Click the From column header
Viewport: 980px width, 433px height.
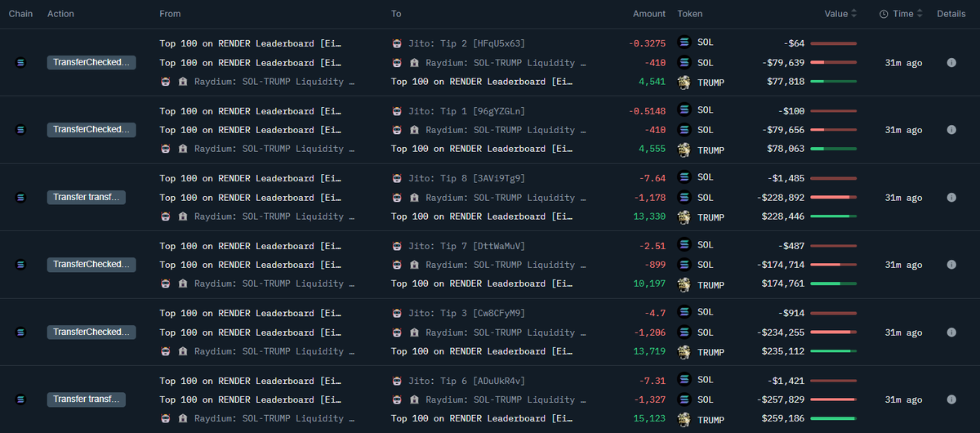[171, 14]
